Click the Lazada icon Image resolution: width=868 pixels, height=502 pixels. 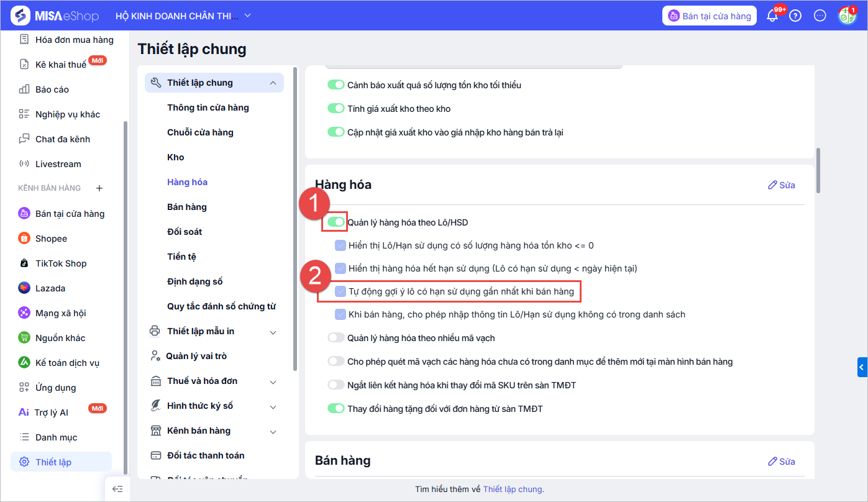pos(24,288)
